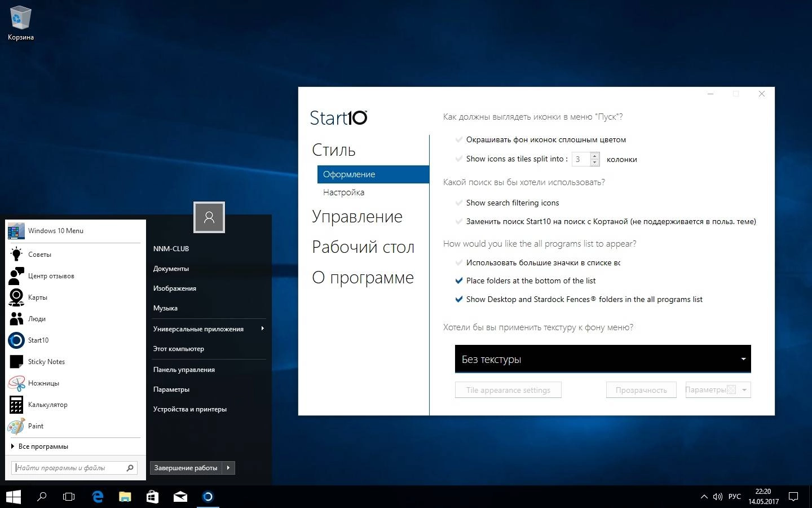Screen dimensions: 812x508
Task: Open the Без текстуры texture dropdown
Action: [x=603, y=359]
